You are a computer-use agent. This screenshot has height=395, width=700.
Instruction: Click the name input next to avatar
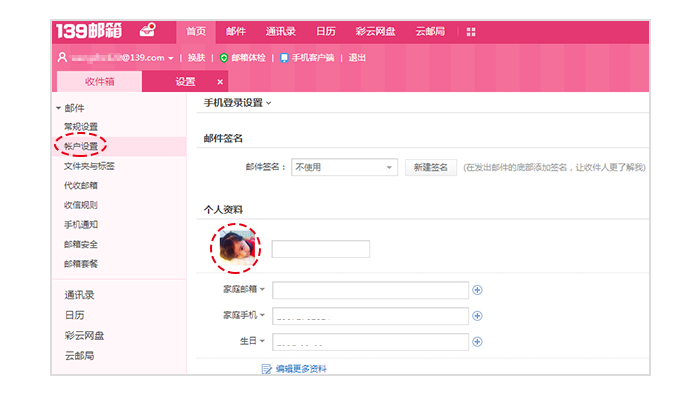[x=321, y=249]
